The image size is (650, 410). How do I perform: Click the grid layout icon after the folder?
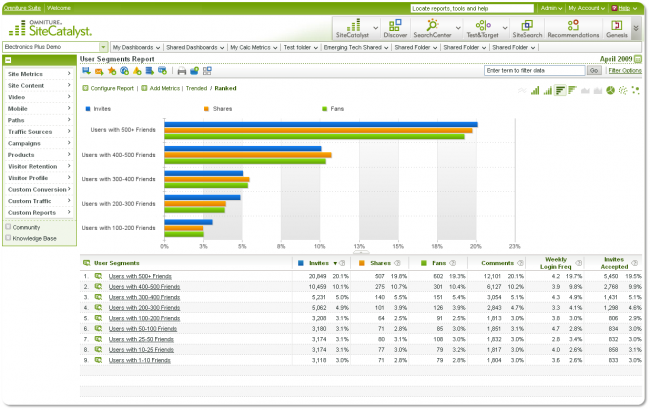(x=207, y=71)
